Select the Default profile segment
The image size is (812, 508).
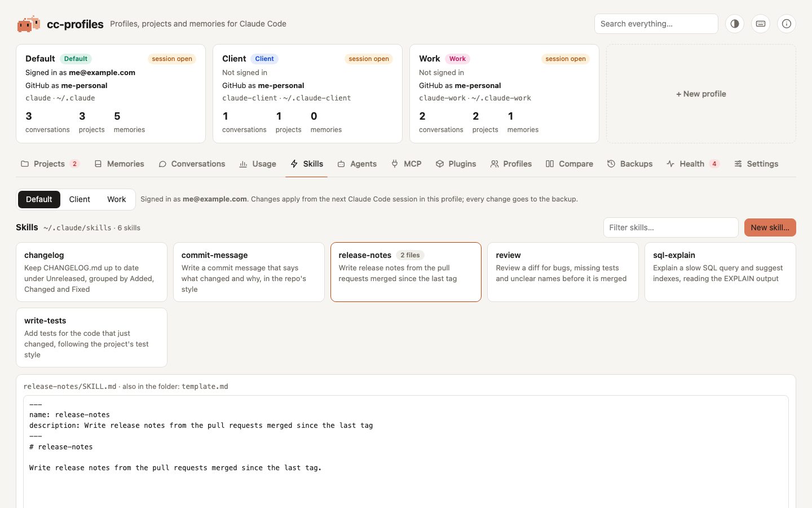39,199
